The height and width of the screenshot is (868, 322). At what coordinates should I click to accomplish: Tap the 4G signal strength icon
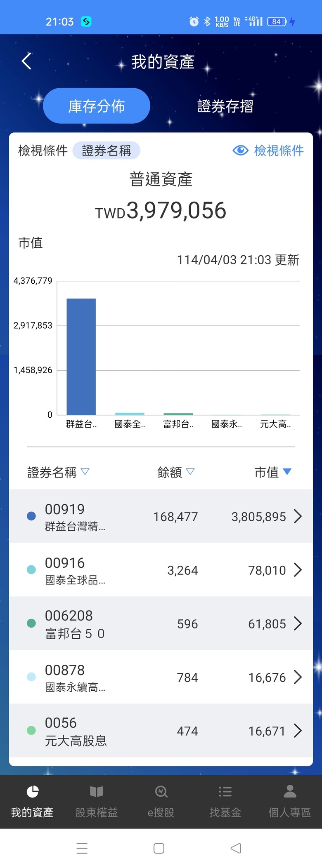point(254,21)
